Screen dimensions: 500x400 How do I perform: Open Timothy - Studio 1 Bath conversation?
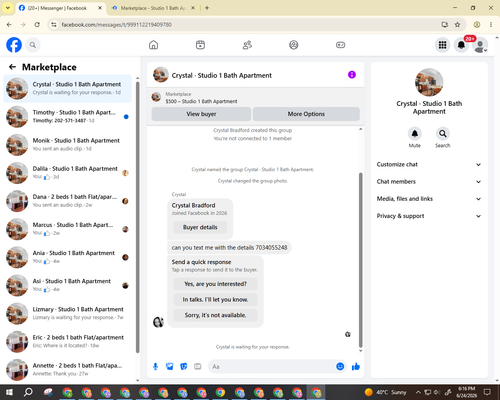pos(67,117)
